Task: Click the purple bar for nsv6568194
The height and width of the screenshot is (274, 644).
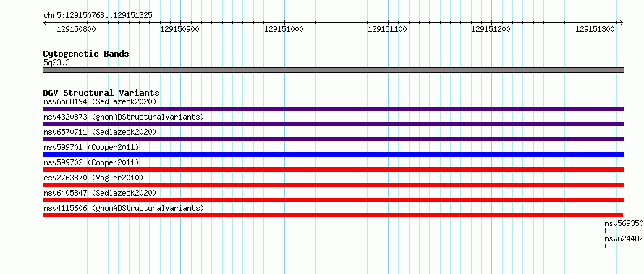Action: (x=333, y=109)
